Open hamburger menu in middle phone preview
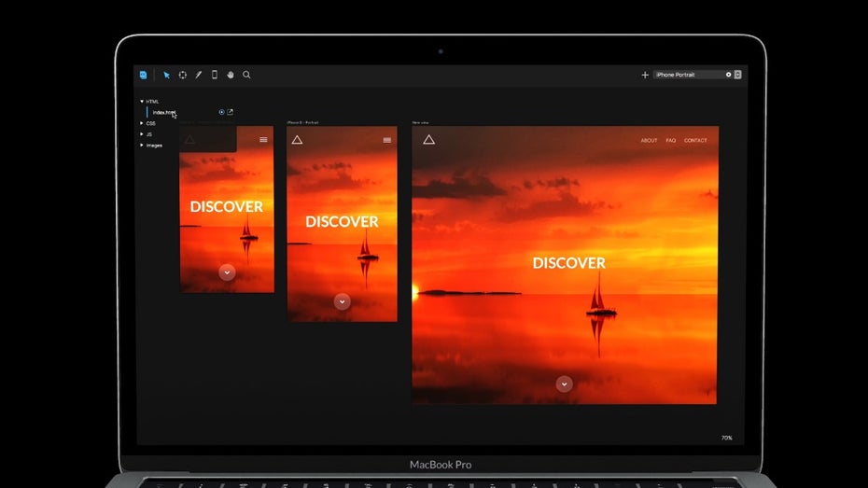Image resolution: width=868 pixels, height=488 pixels. click(387, 140)
